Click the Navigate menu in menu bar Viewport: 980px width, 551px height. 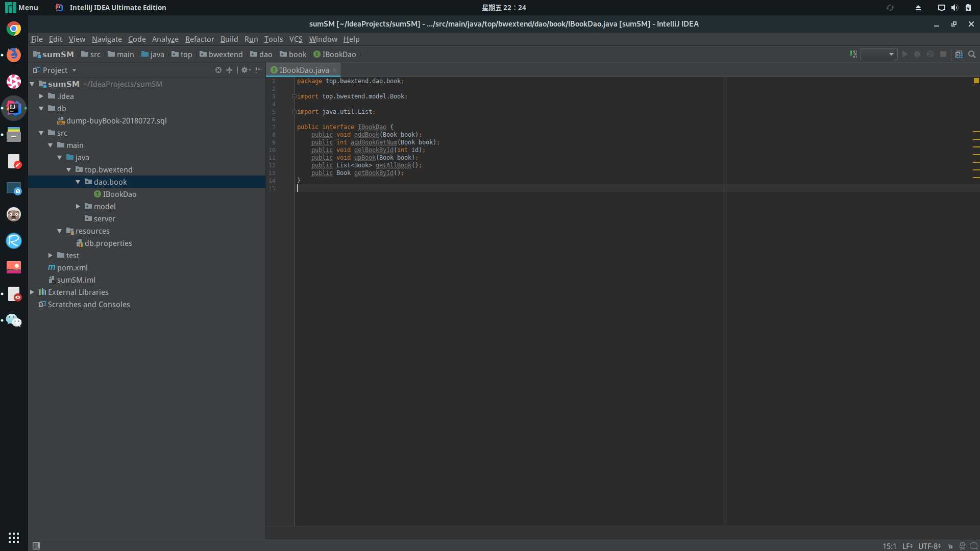pyautogui.click(x=106, y=38)
